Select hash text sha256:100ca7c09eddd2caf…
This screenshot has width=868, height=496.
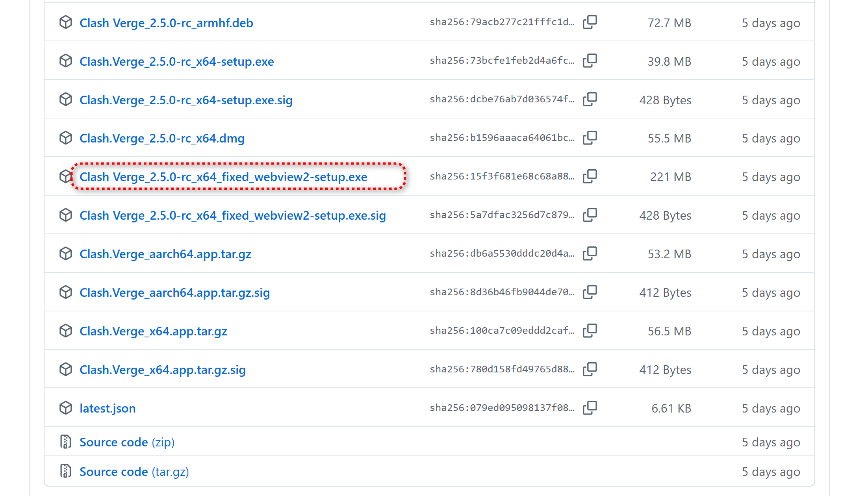click(502, 331)
